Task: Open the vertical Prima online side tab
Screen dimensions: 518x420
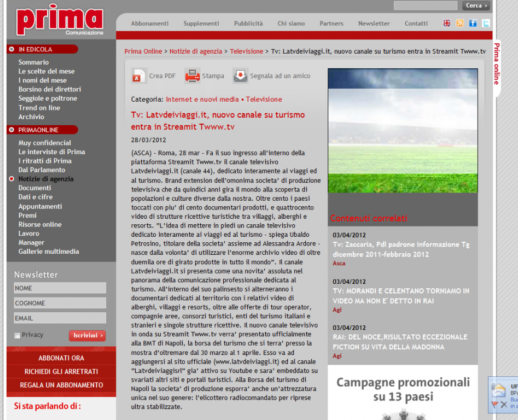Action: click(497, 64)
